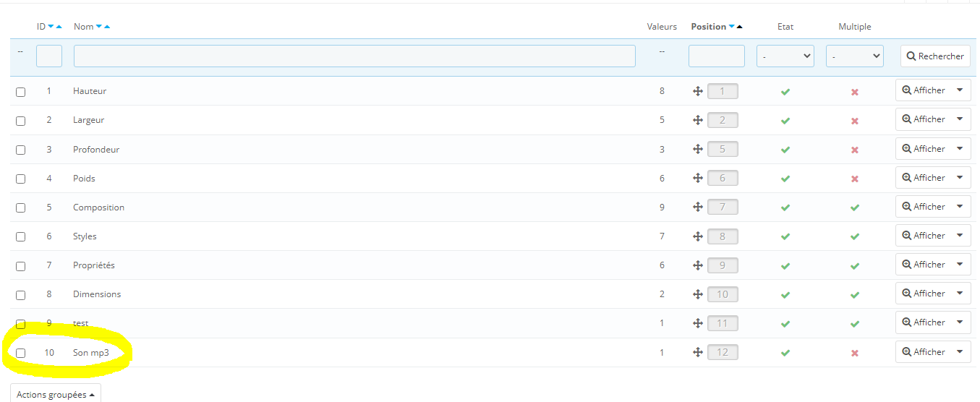Select the checkbox next to Son mp3
The image size is (980, 402).
(21, 353)
